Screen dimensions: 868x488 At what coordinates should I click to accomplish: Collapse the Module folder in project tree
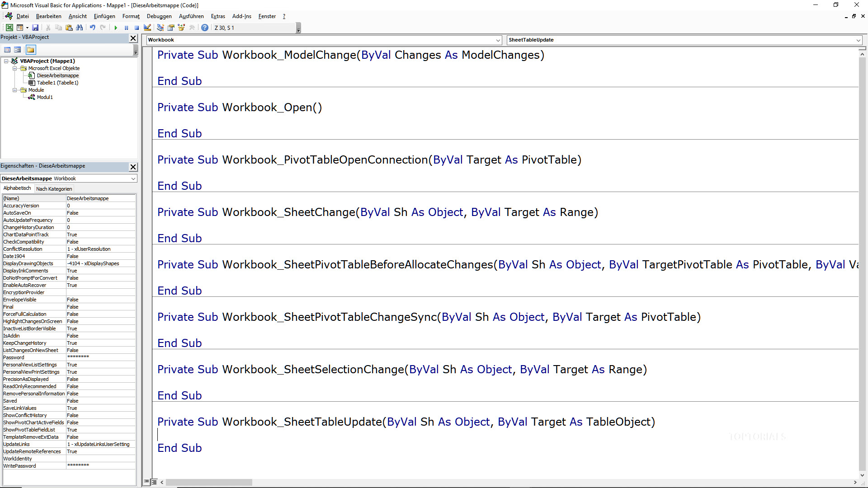click(15, 90)
